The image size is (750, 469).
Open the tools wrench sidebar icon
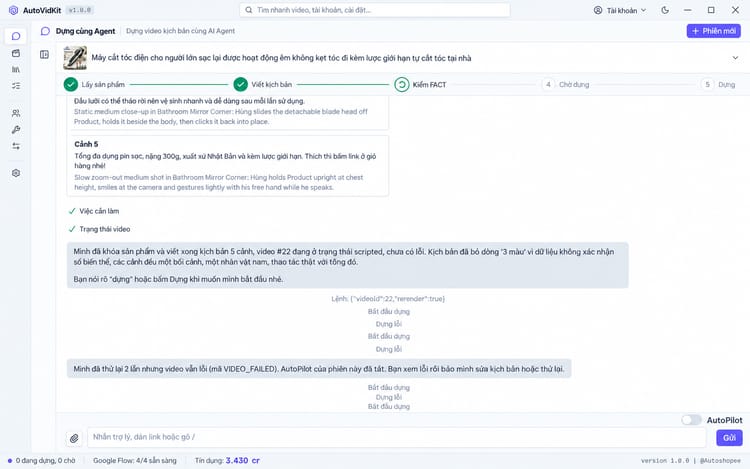click(x=16, y=130)
